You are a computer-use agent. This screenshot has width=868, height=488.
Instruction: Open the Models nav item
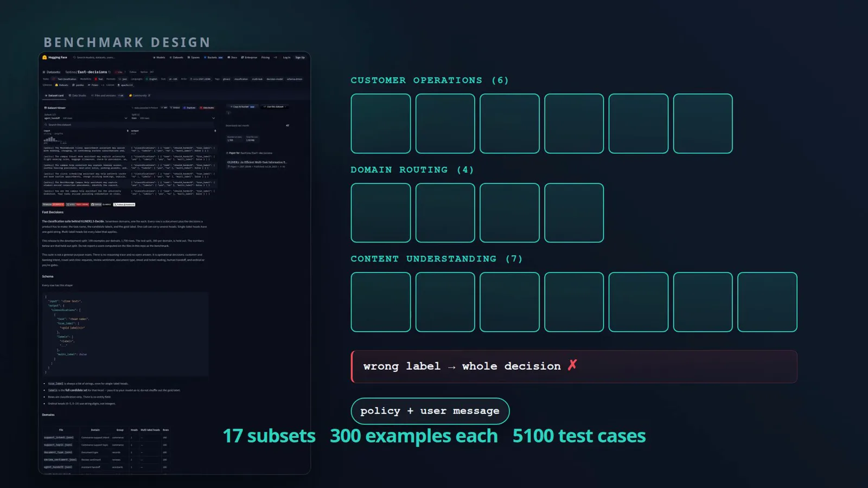click(x=159, y=57)
